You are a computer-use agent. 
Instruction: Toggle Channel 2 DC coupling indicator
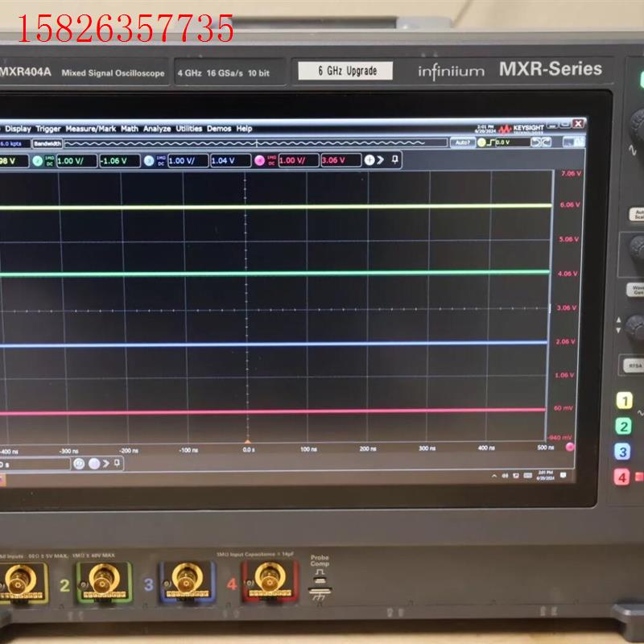50,160
